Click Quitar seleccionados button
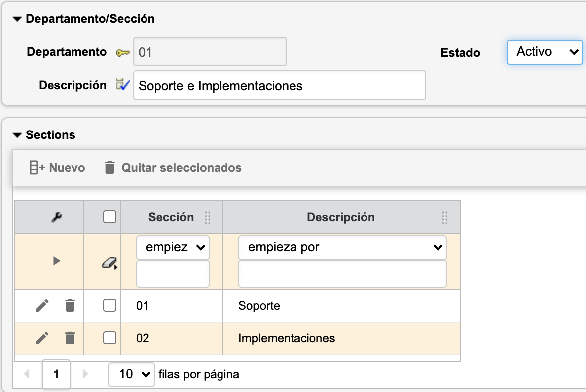The height and width of the screenshot is (392, 586). (173, 168)
